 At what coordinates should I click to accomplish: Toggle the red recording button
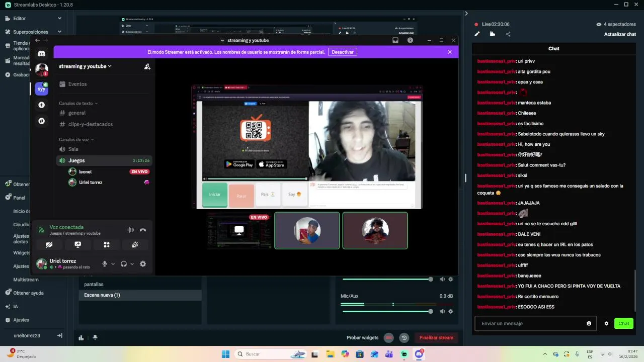tap(388, 338)
